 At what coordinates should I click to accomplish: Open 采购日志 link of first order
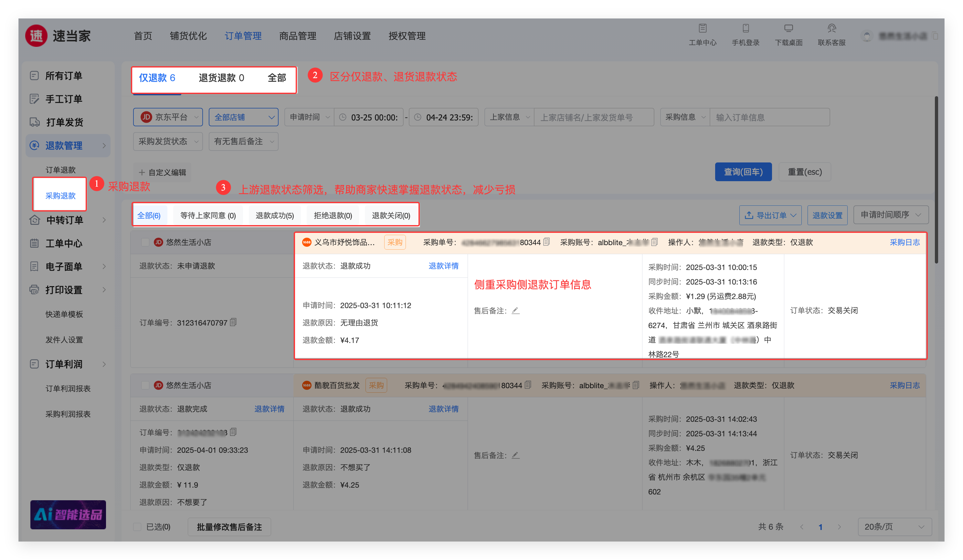pos(904,242)
